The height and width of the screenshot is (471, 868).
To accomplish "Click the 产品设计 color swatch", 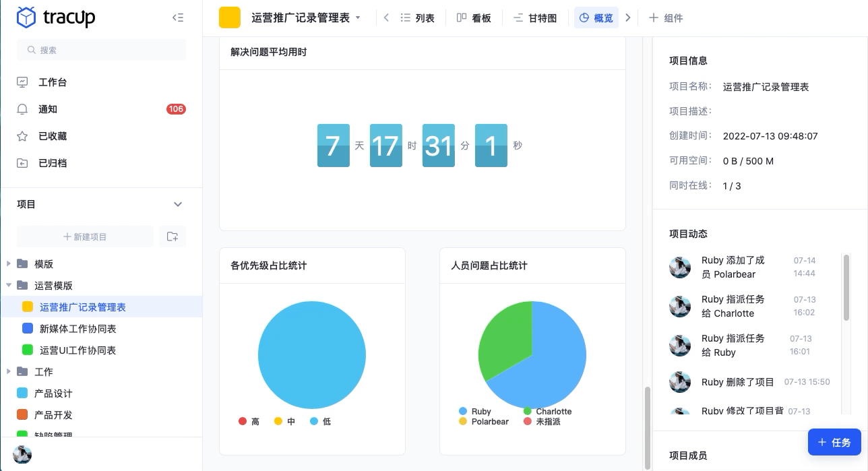I will pos(22,393).
